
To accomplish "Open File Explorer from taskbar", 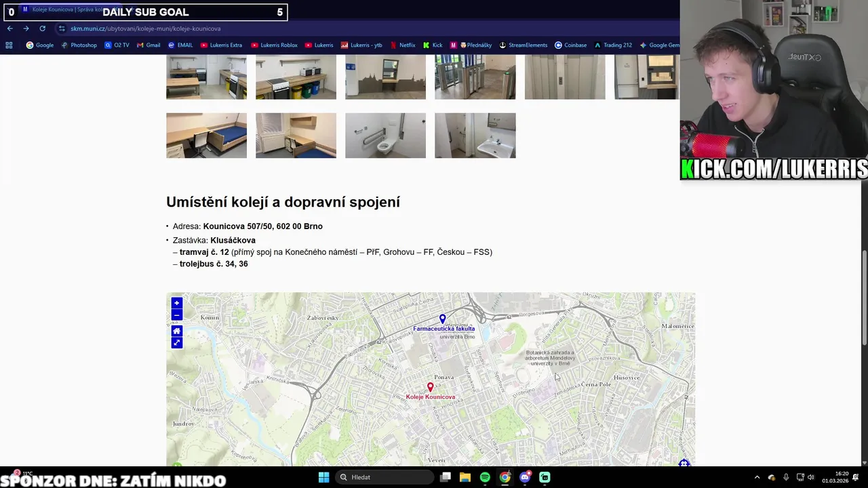I will (465, 477).
